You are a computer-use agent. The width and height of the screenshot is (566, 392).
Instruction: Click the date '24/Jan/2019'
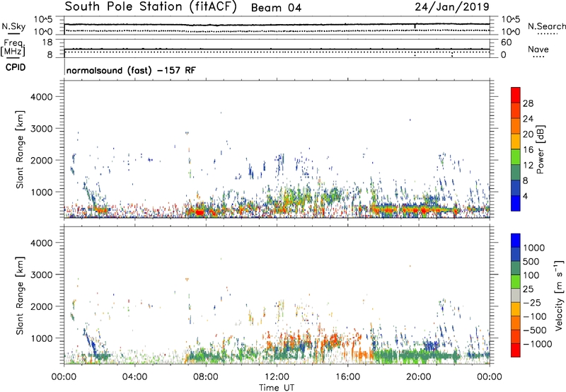452,7
